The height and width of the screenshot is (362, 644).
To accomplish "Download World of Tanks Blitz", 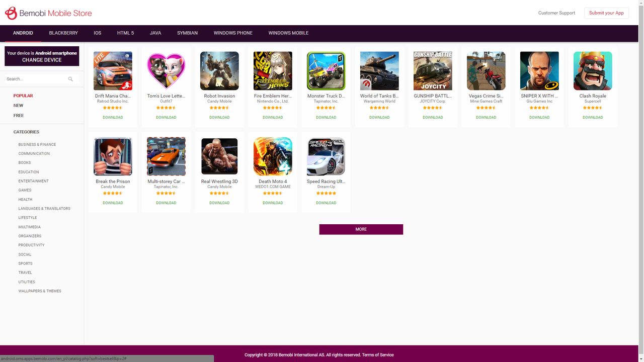I will pos(379,118).
